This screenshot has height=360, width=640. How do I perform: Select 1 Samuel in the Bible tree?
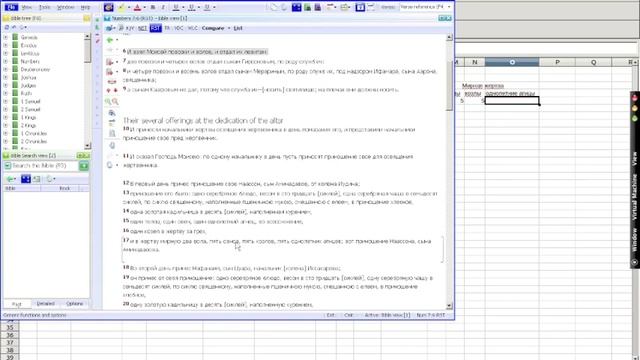click(31, 101)
